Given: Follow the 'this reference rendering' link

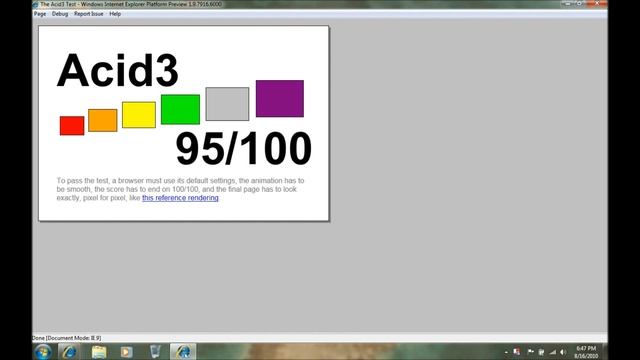Looking at the screenshot, I should 180,198.
